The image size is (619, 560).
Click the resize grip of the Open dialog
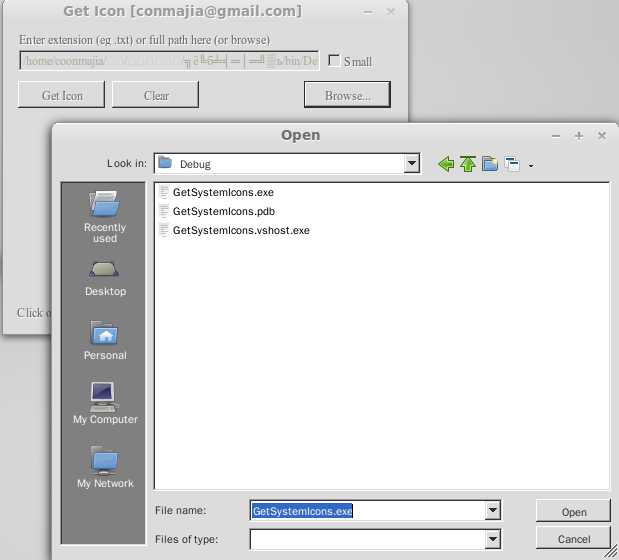coord(611,552)
